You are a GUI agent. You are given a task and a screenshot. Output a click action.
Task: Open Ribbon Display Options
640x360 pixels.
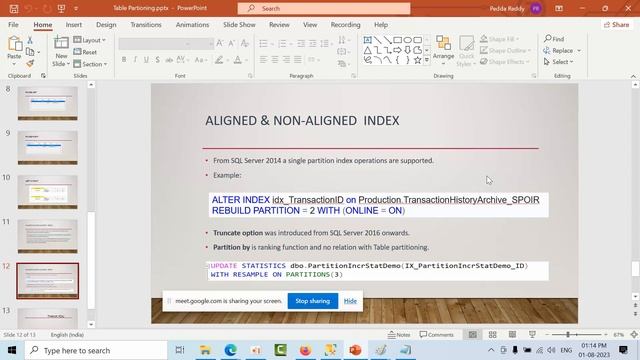[x=559, y=8]
